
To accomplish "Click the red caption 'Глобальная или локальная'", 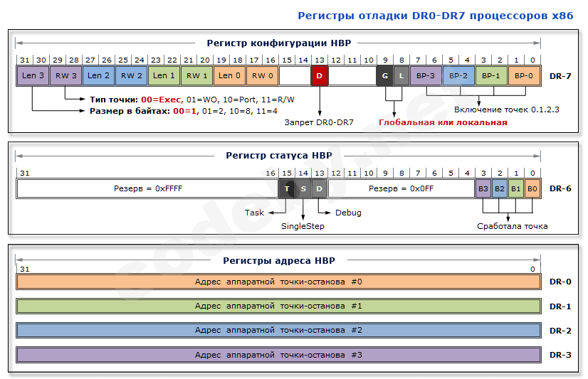I will point(443,122).
